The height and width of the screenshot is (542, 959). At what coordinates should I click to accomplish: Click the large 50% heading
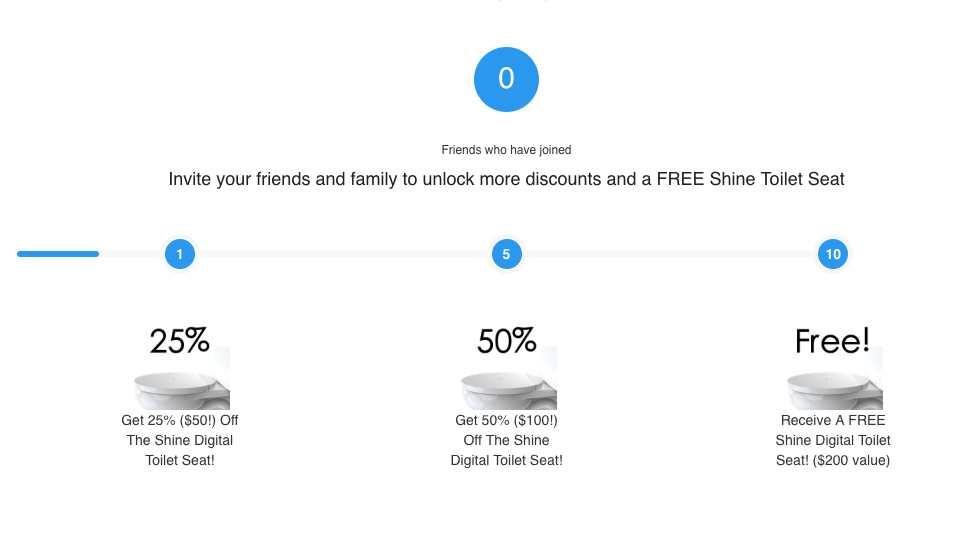click(507, 341)
